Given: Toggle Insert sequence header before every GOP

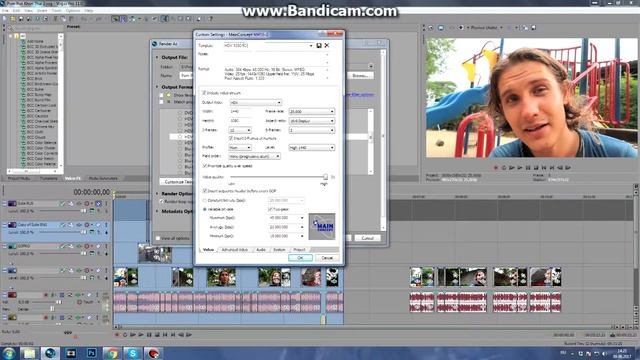Looking at the screenshot, I should 205,191.
